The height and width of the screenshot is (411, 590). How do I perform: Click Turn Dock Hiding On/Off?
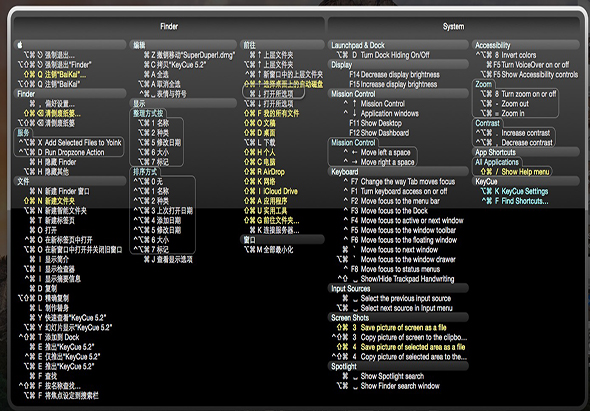383,55
